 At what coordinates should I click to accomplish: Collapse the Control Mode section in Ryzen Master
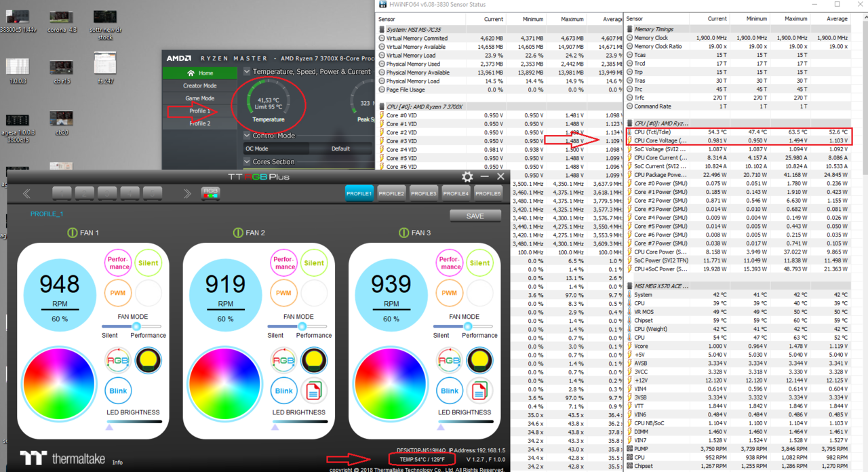[247, 135]
